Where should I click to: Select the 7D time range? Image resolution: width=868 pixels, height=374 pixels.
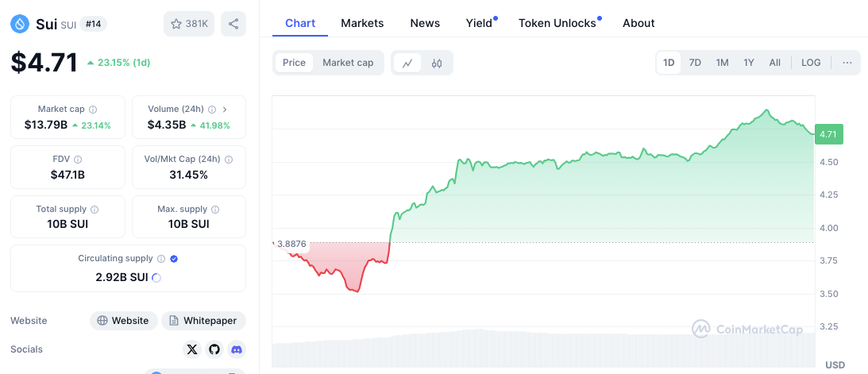[x=695, y=63]
